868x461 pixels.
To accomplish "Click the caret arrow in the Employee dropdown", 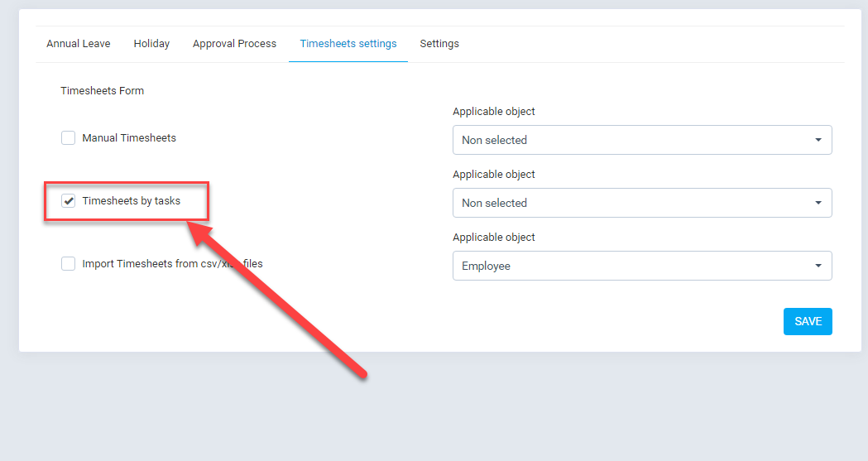I will (818, 266).
